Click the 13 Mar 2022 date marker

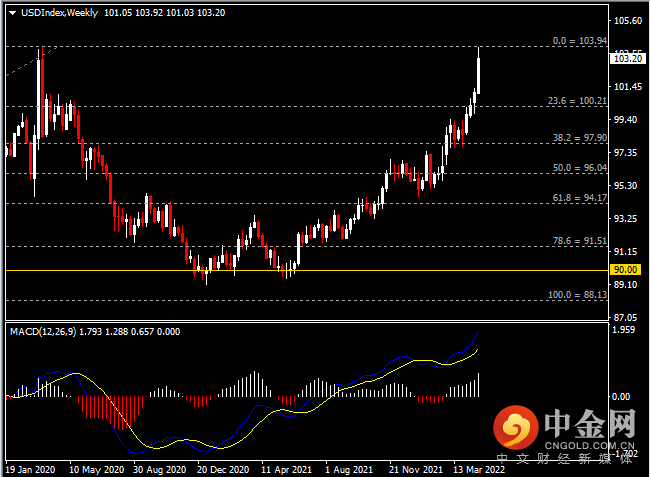(x=479, y=470)
